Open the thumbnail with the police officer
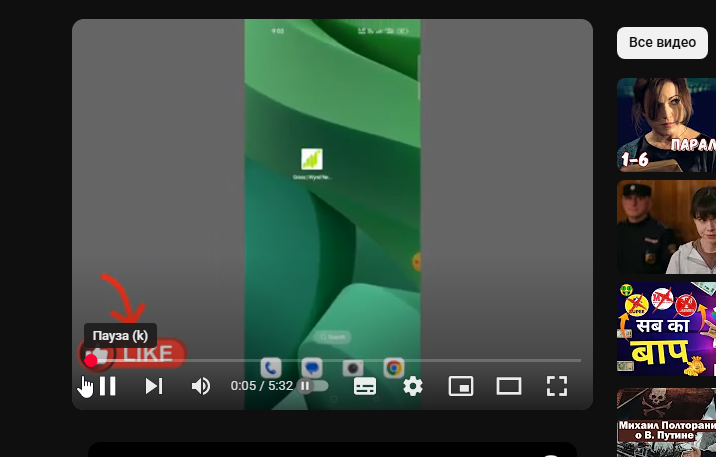Viewport: 716px width, 457px height. pyautogui.click(x=666, y=227)
